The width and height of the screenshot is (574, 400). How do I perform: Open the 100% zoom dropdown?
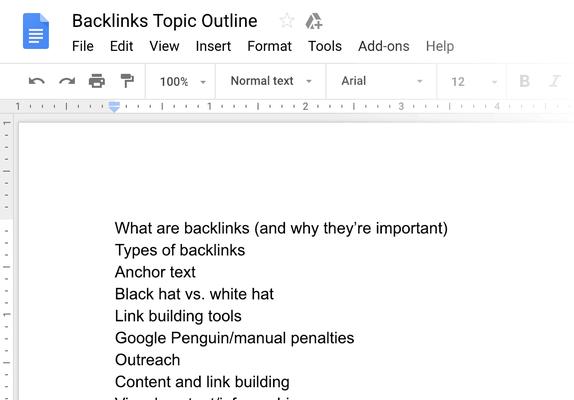tap(182, 82)
